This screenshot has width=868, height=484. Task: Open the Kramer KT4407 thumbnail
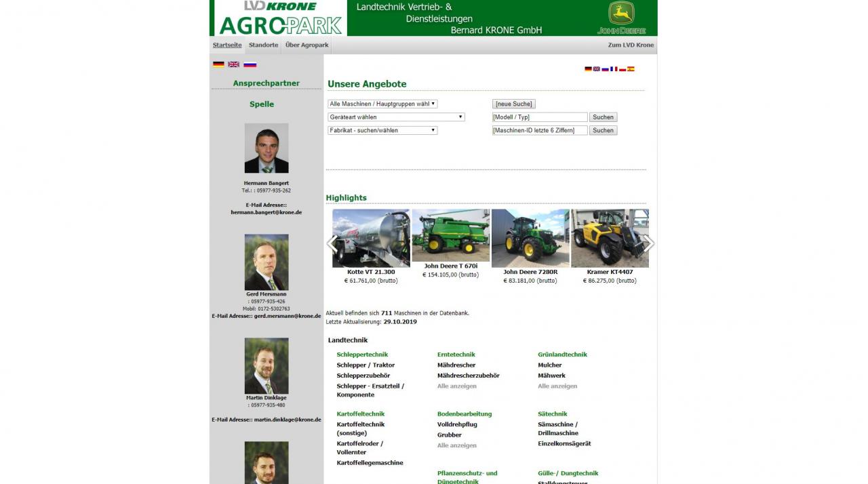610,238
